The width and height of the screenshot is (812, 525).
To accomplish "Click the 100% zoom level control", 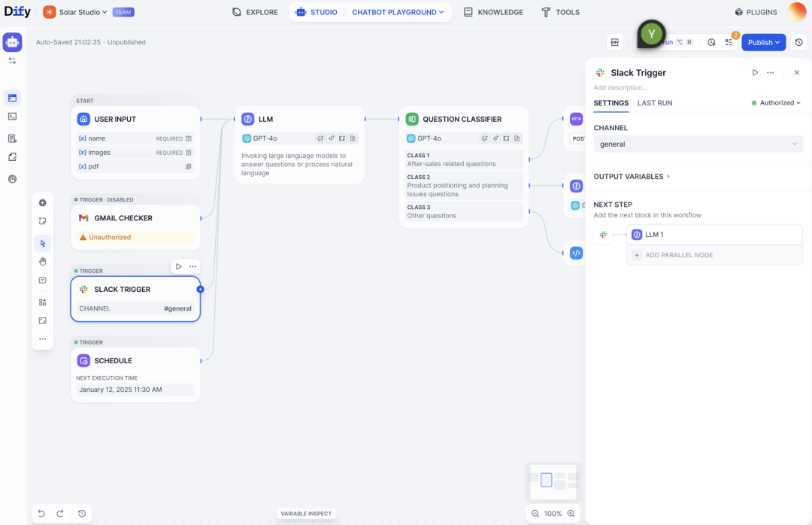I will click(x=553, y=513).
